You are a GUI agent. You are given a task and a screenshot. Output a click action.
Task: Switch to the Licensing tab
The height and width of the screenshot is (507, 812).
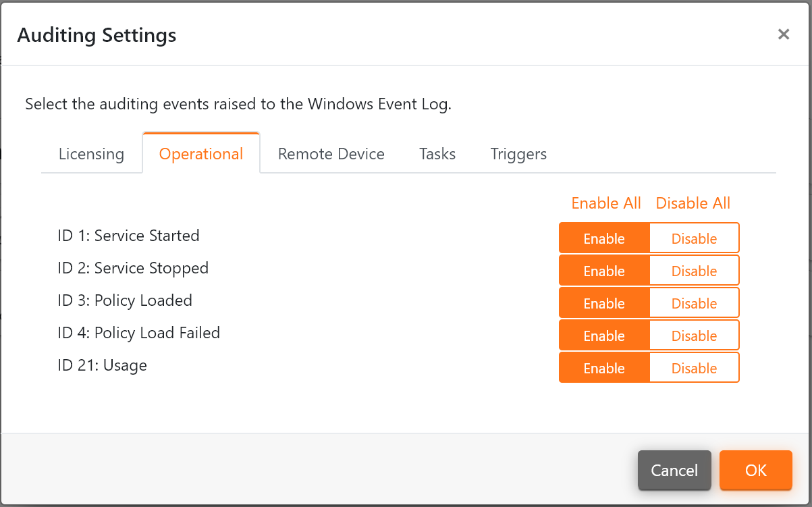point(91,154)
